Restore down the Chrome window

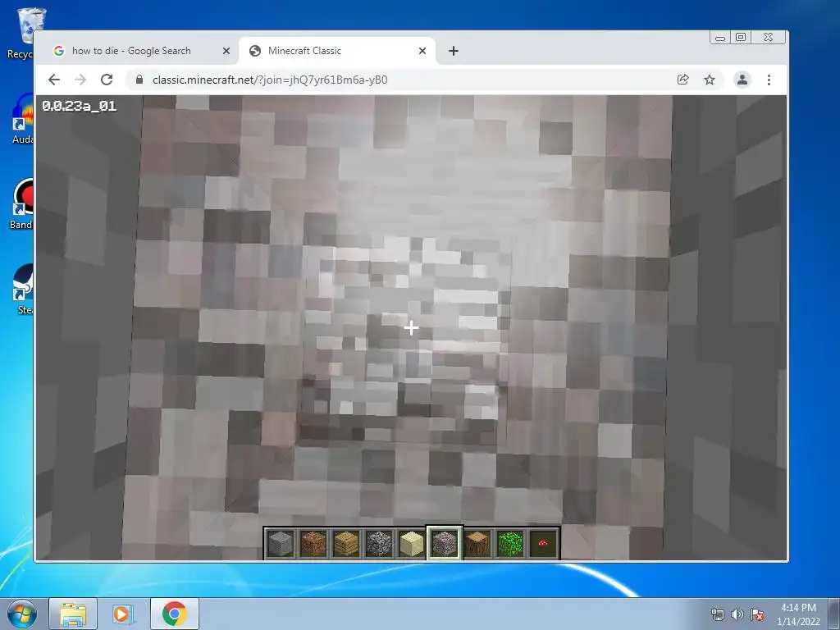coord(741,38)
